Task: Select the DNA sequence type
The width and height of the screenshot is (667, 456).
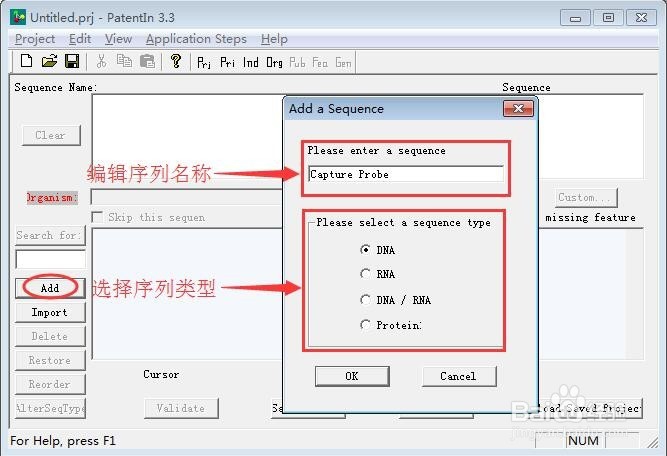Action: pyautogui.click(x=365, y=250)
